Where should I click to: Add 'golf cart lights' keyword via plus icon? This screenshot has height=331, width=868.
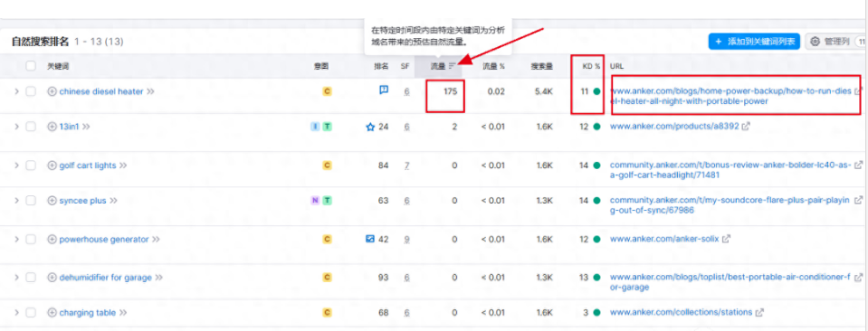pyautogui.click(x=52, y=165)
